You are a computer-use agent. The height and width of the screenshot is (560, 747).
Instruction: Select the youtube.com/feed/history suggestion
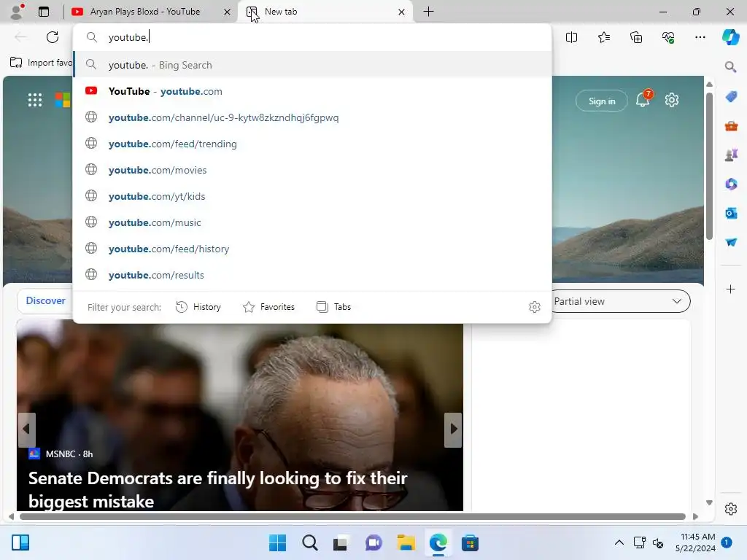pyautogui.click(x=312, y=248)
